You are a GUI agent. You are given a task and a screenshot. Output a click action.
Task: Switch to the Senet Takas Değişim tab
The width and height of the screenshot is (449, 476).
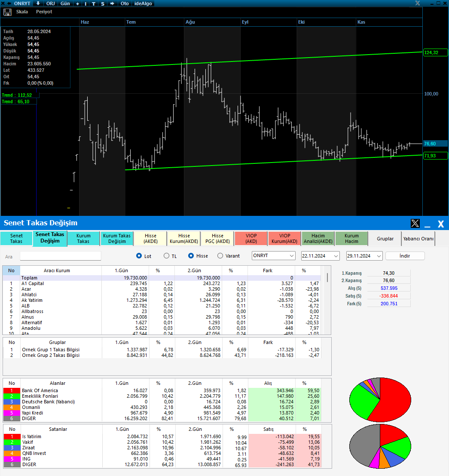click(x=50, y=238)
